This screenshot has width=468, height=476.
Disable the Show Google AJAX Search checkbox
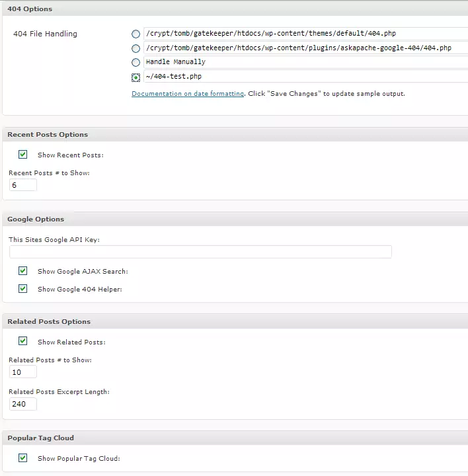(x=23, y=271)
